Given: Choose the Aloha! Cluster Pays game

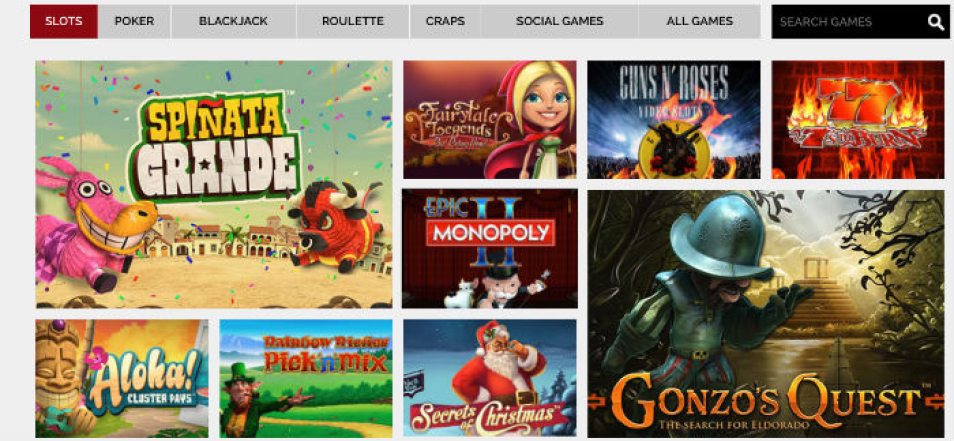Looking at the screenshot, I should pos(122,378).
